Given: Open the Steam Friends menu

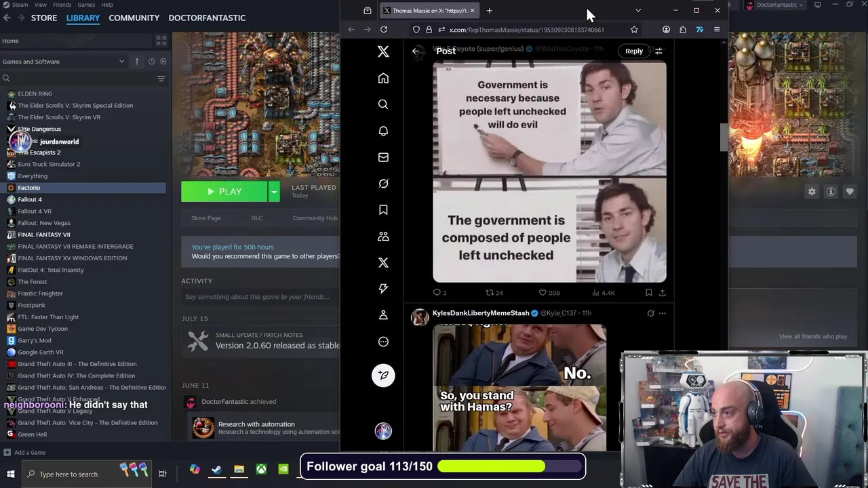Looking at the screenshot, I should click(62, 5).
